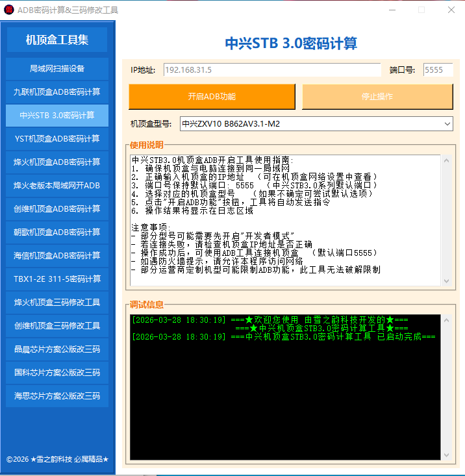Click 停止操作 button
Image resolution: width=465 pixels, height=476 pixels.
377,97
